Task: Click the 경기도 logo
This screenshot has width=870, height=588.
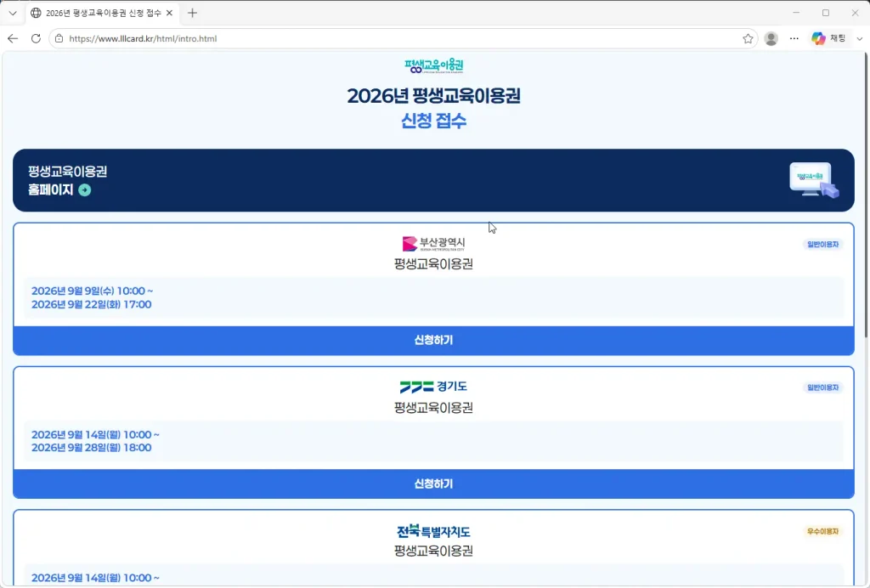Action: coord(434,387)
